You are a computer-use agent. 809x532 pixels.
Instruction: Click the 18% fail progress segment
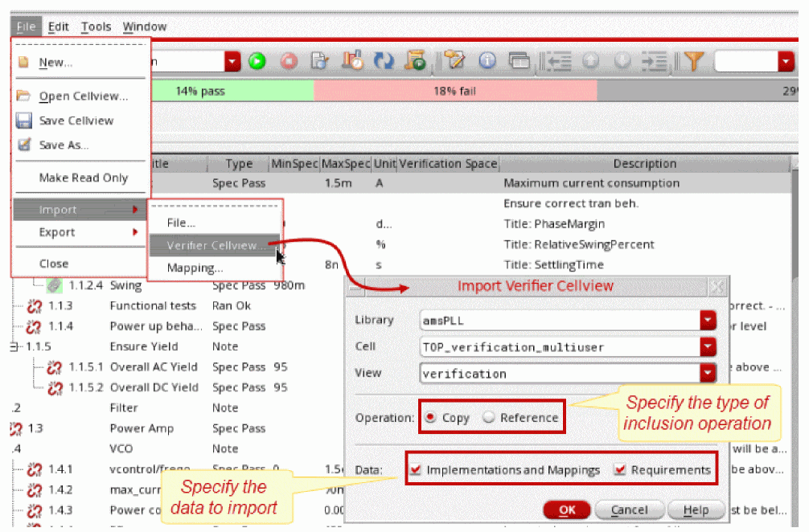(455, 92)
